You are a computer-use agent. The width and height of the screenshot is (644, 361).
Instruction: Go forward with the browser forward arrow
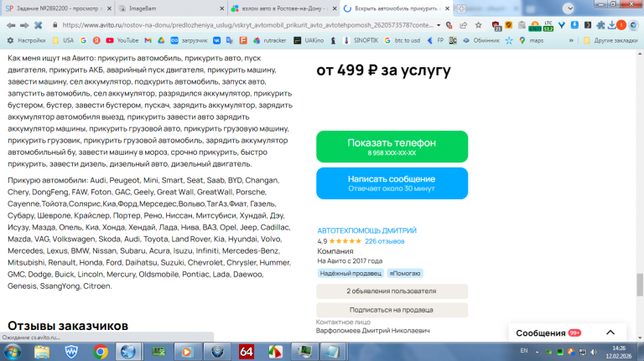point(24,25)
